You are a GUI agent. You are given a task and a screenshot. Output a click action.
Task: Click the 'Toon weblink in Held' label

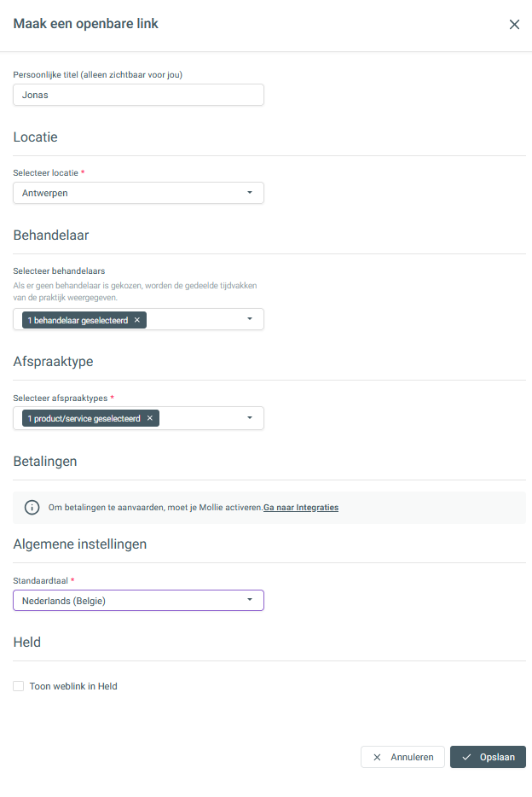pyautogui.click(x=73, y=686)
